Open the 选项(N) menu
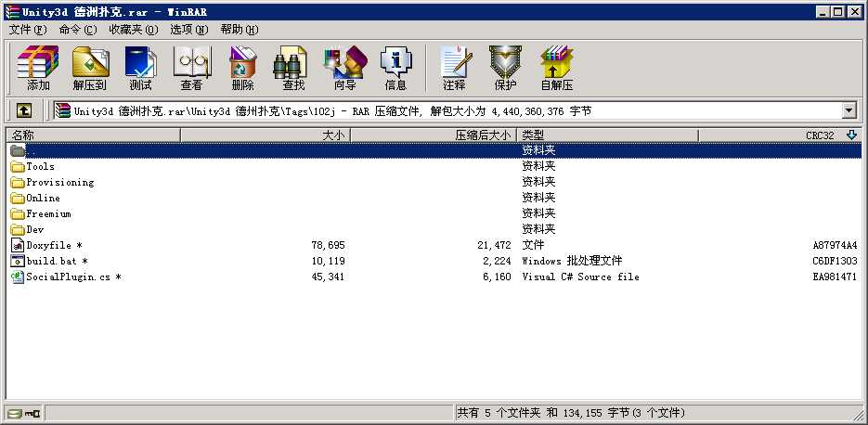The height and width of the screenshot is (425, 868). tap(188, 30)
